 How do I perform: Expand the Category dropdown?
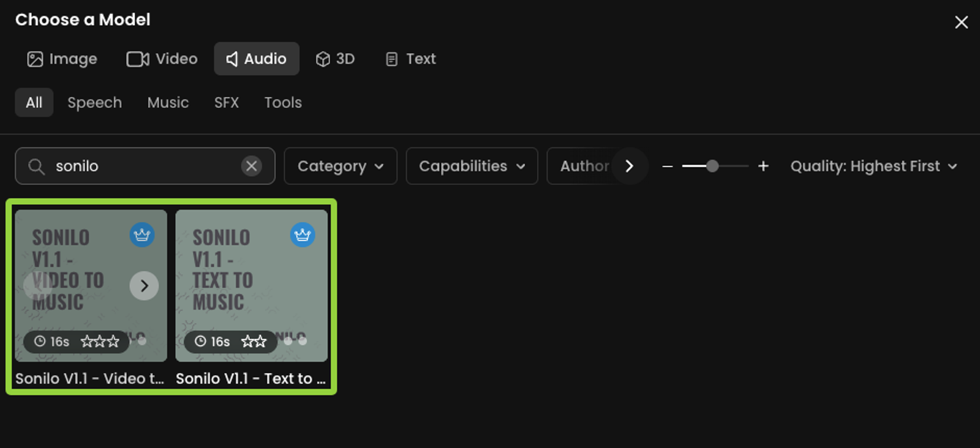coord(341,166)
